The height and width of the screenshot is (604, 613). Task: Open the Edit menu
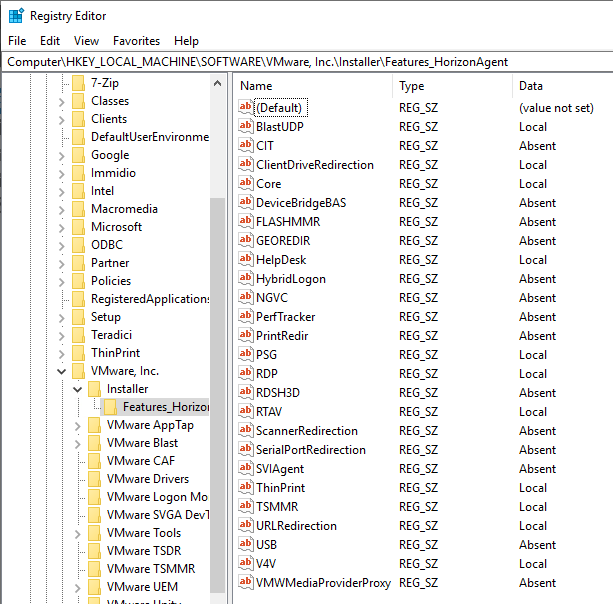point(50,41)
